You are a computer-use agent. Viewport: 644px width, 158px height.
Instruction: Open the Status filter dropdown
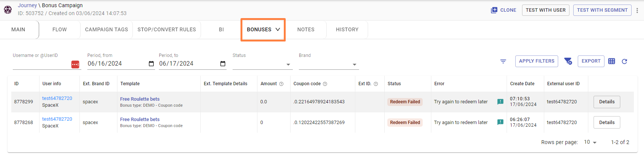click(x=262, y=64)
